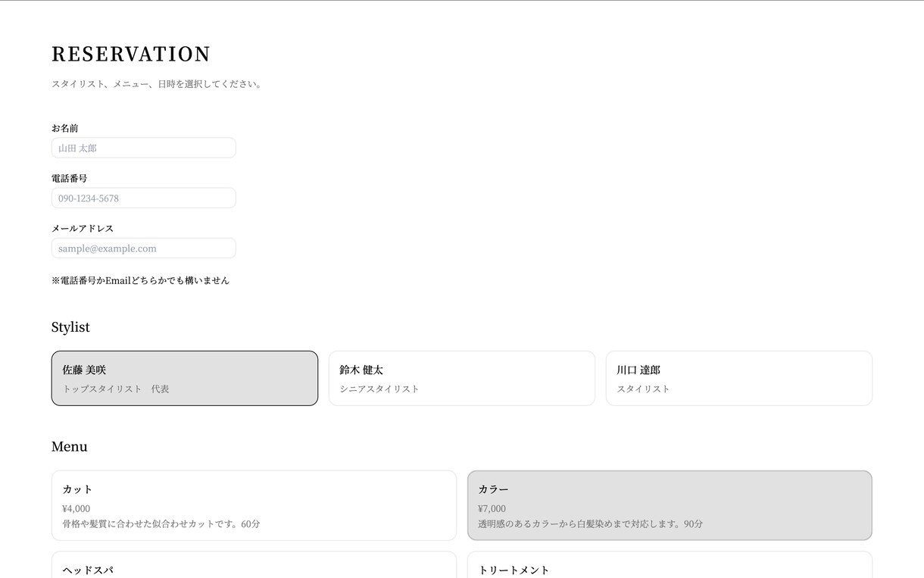Image resolution: width=924 pixels, height=578 pixels.
Task: Click the description 透明感のあるカラーから白髪染めまで対応します。90分
Action: [x=591, y=523]
